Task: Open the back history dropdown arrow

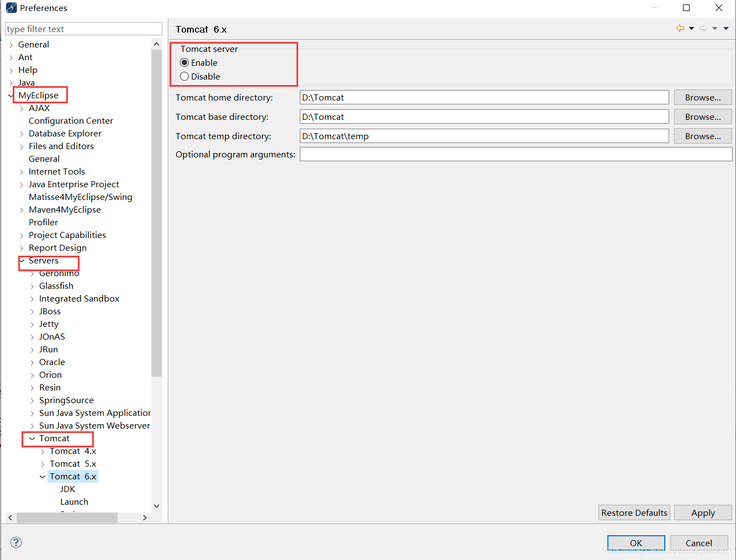Action: pos(691,28)
